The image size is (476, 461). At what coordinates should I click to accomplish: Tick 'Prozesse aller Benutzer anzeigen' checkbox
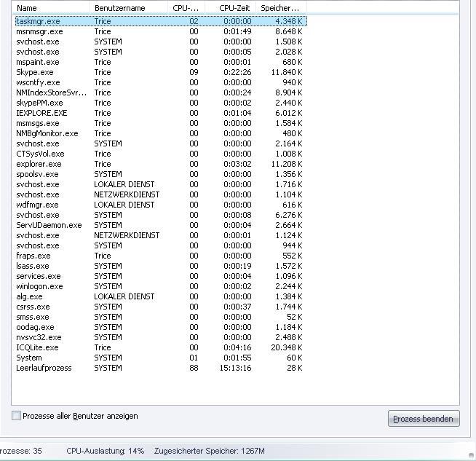click(x=17, y=415)
